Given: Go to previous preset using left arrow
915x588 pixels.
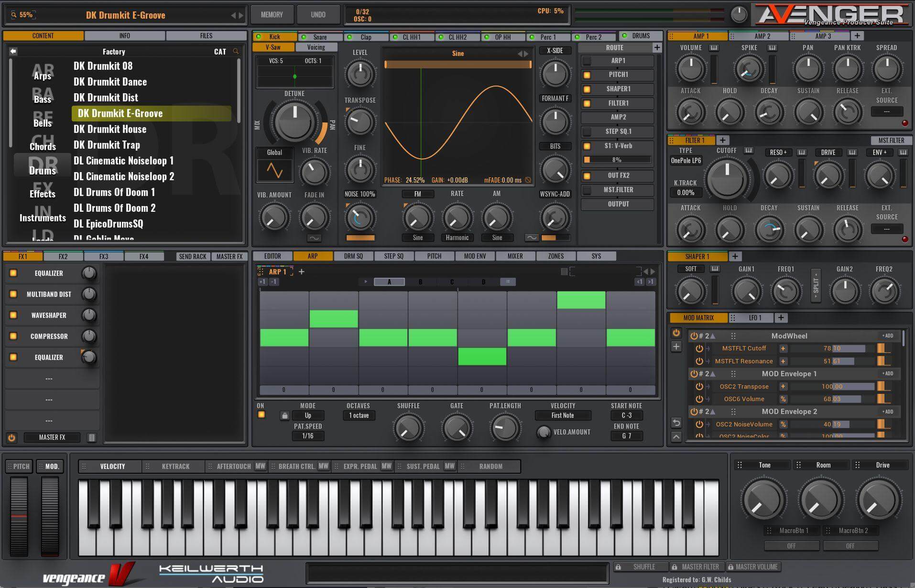Looking at the screenshot, I should point(233,15).
